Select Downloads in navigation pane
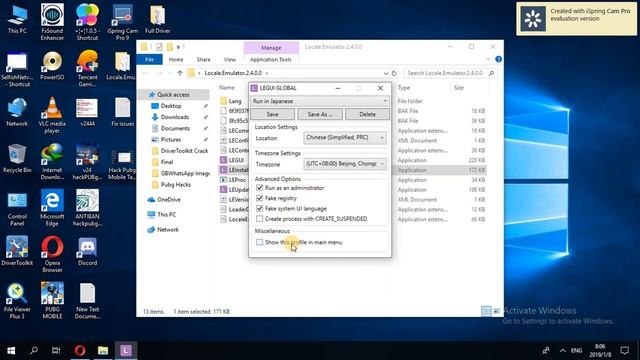The image size is (640, 360). pos(175,117)
